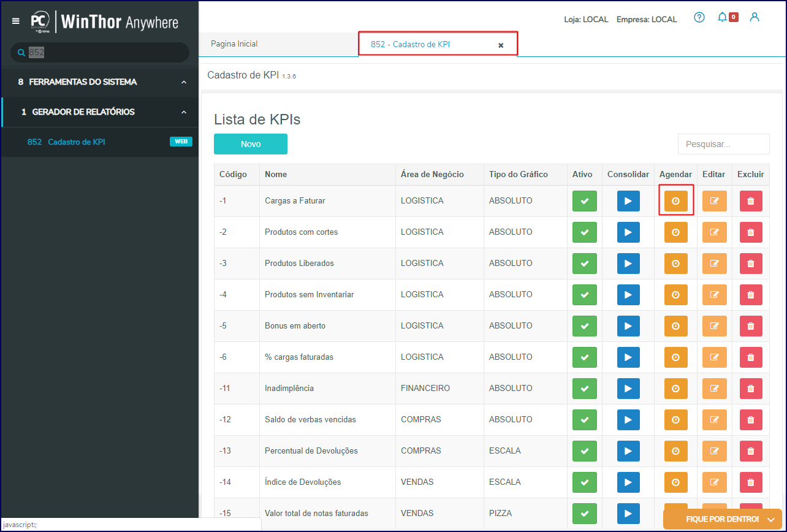787x532 pixels.
Task: Consolidate the Produtos sem Inventariar KPI
Action: coord(628,295)
